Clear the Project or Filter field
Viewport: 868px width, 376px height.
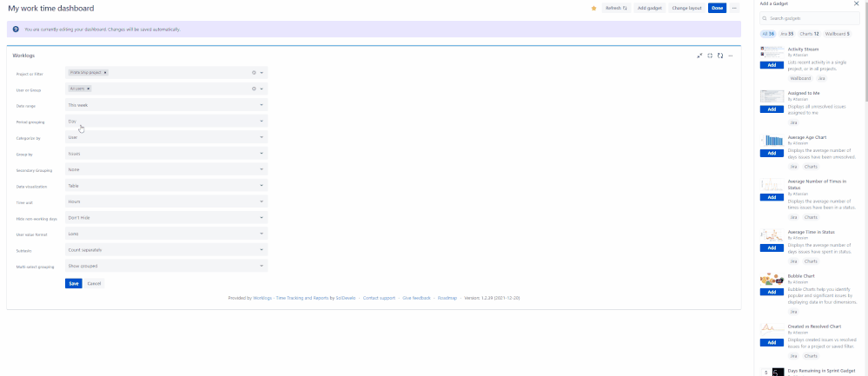point(254,72)
